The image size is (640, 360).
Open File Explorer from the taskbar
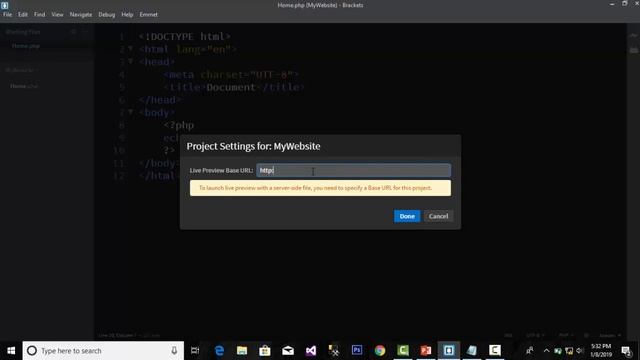tap(242, 351)
